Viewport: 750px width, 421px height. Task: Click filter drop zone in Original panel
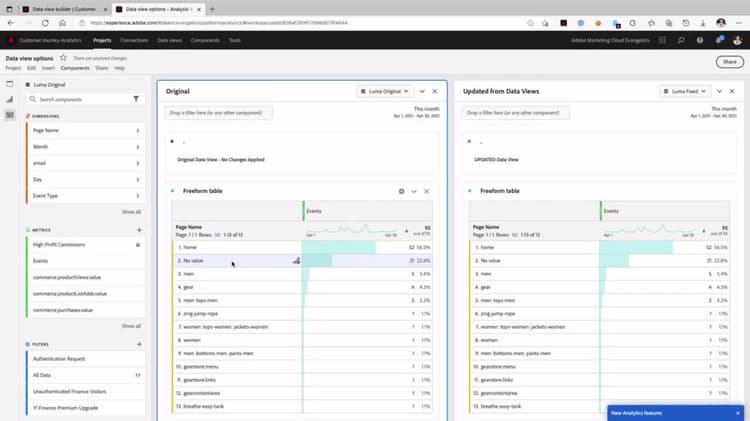219,113
